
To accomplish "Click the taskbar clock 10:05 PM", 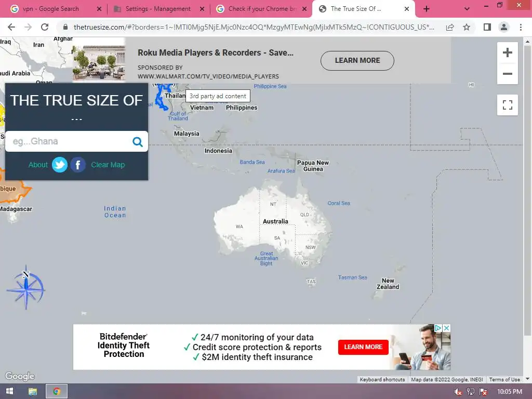I will pos(509,392).
